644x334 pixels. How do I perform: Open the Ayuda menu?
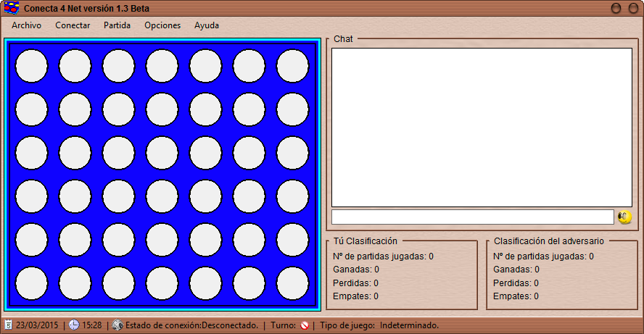[206, 25]
